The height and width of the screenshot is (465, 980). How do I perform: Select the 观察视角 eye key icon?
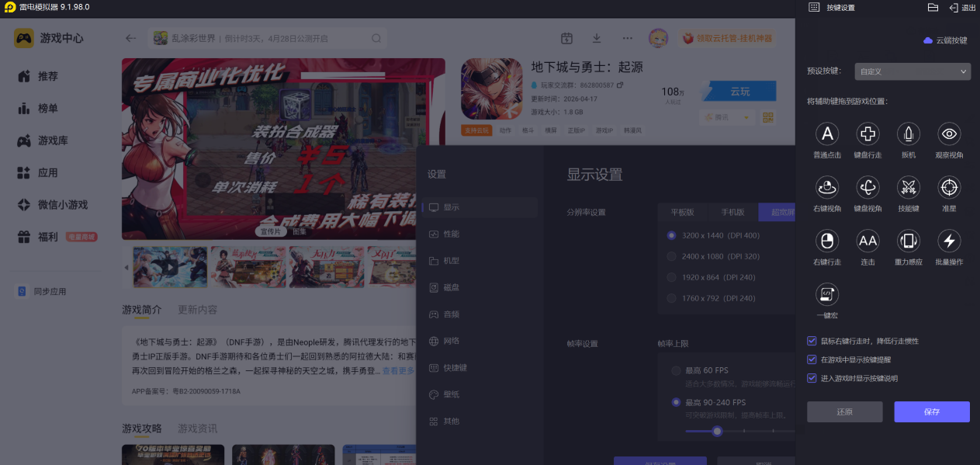click(949, 134)
